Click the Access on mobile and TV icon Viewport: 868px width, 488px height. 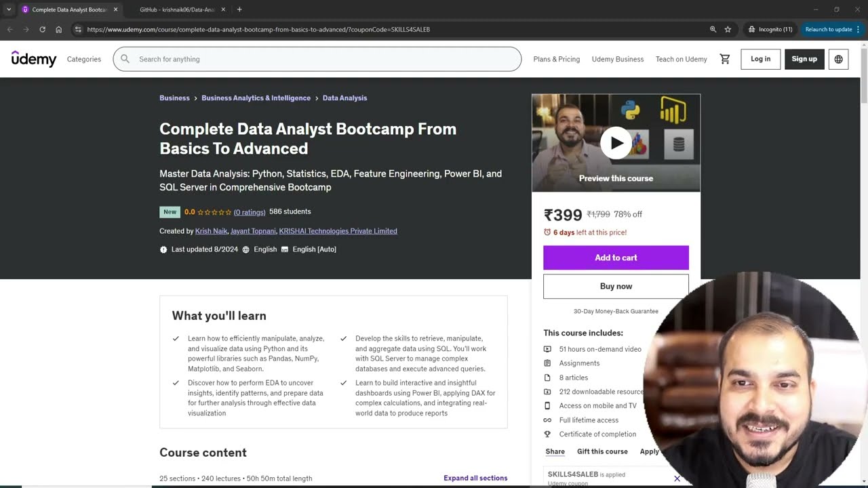pyautogui.click(x=547, y=406)
